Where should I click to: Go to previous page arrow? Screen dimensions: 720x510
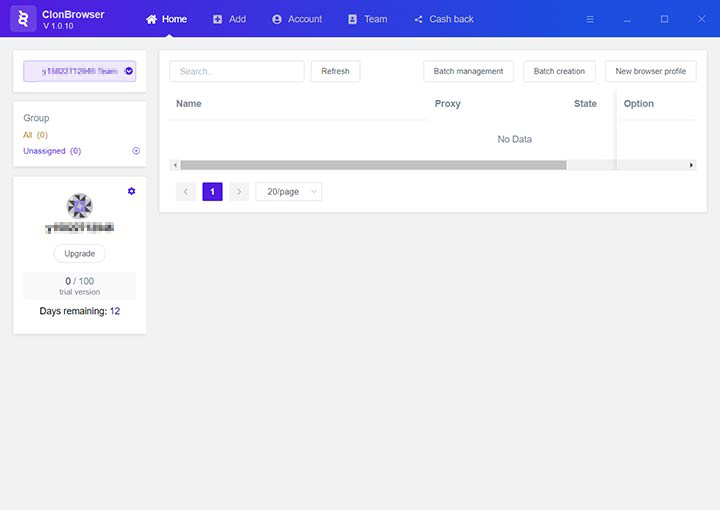[186, 191]
